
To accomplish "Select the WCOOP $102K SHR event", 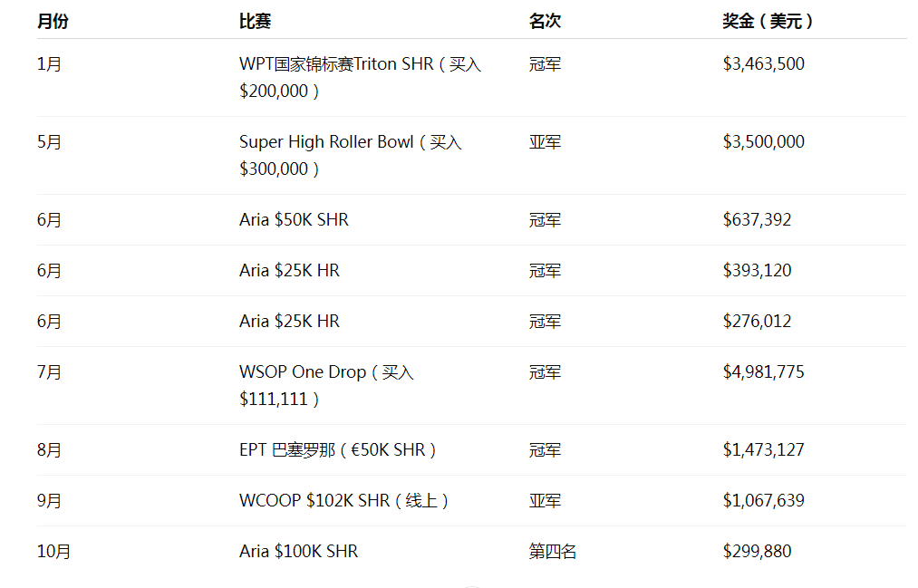I will tap(344, 501).
